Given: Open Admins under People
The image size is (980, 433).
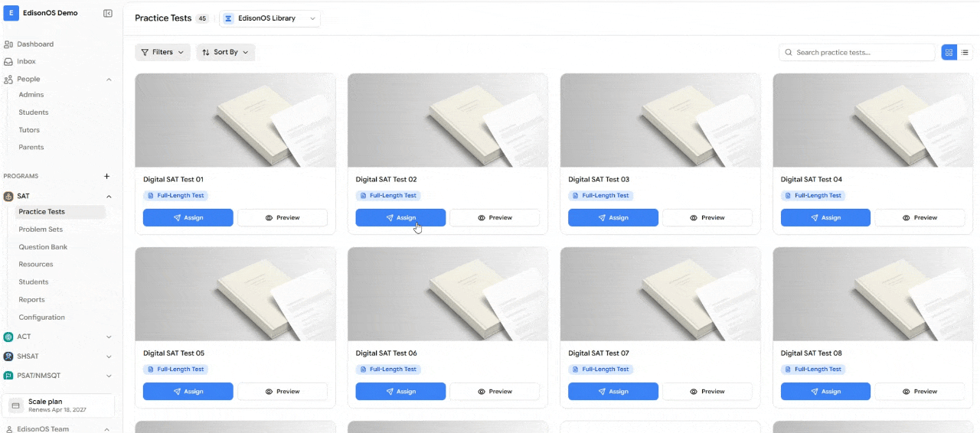Looking at the screenshot, I should point(31,95).
